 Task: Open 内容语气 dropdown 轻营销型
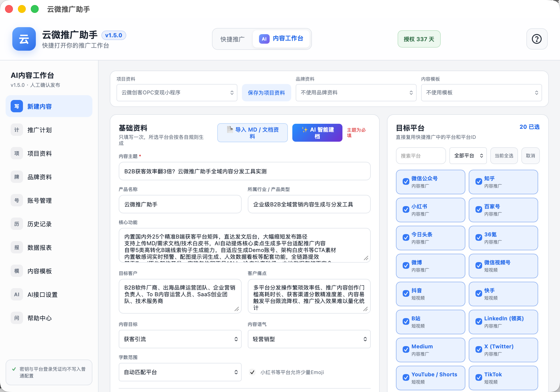(309, 339)
